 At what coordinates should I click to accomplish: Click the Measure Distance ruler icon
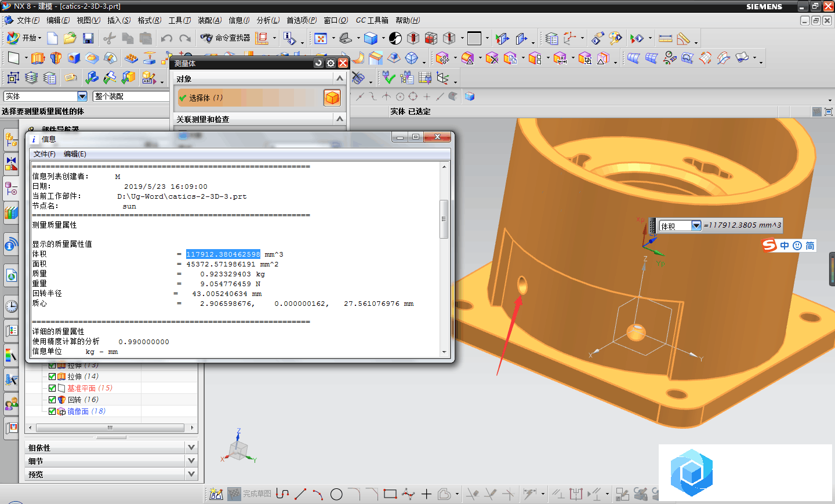coord(666,38)
